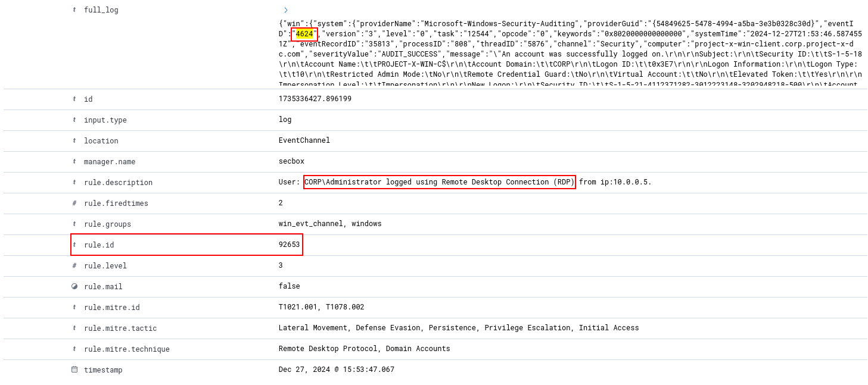Click the string icon beside manager.name
The width and height of the screenshot is (868, 385).
pyautogui.click(x=74, y=161)
